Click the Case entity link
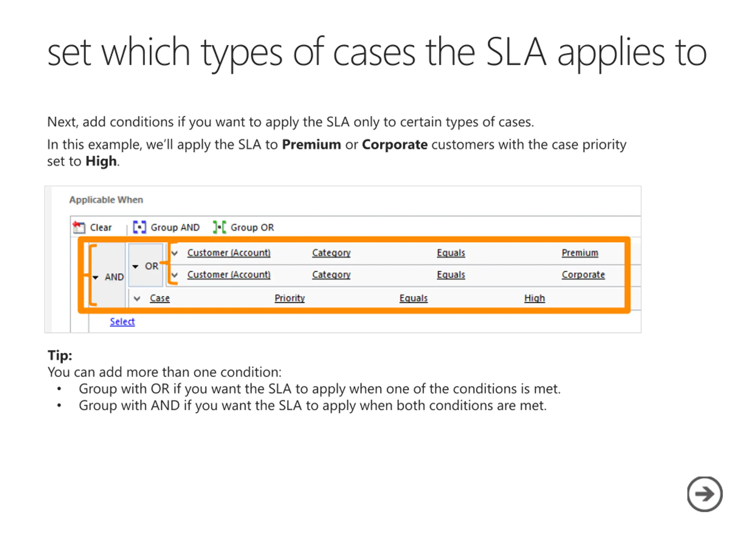The width and height of the screenshot is (756, 546). point(160,298)
